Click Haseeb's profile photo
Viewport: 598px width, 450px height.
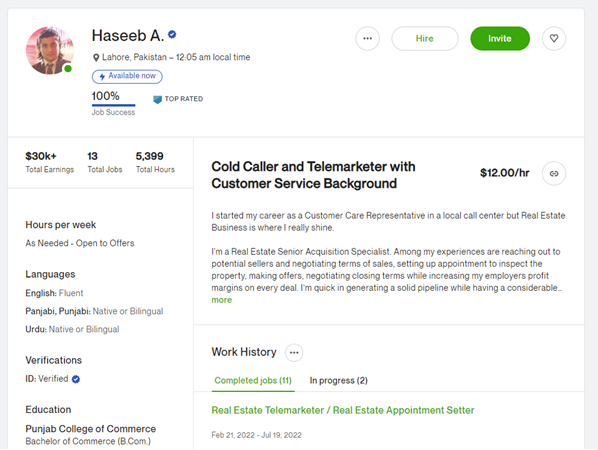pyautogui.click(x=50, y=50)
